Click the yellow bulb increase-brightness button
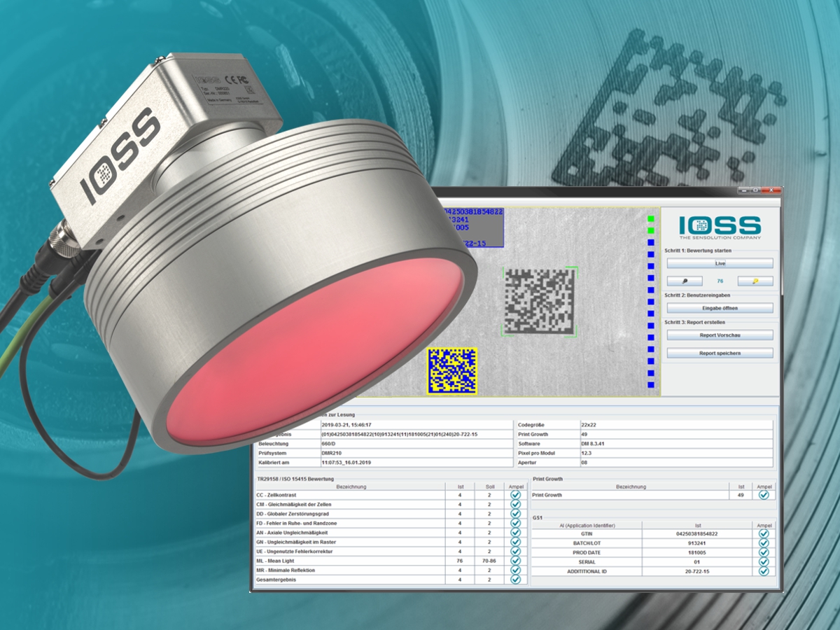Screen dimensions: 840x630 755,281
